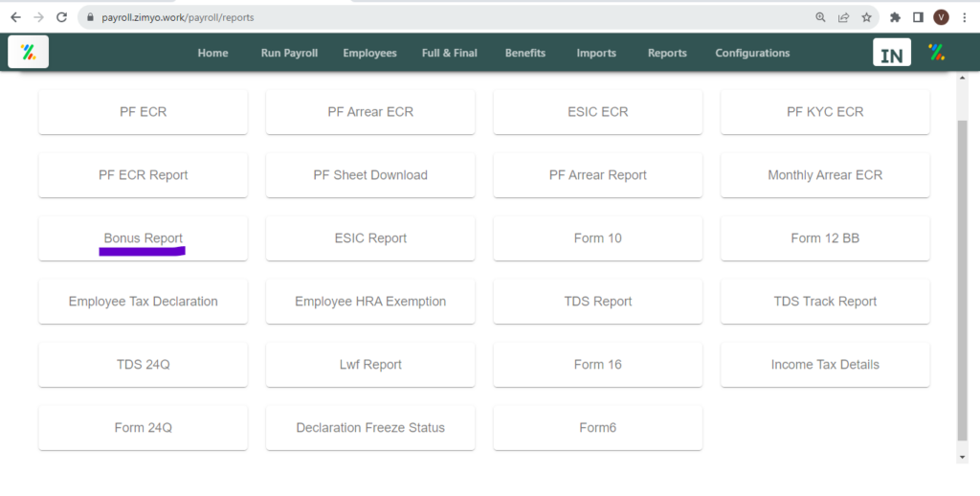Open the ESIC Report card
The height and width of the screenshot is (496, 980).
point(370,238)
